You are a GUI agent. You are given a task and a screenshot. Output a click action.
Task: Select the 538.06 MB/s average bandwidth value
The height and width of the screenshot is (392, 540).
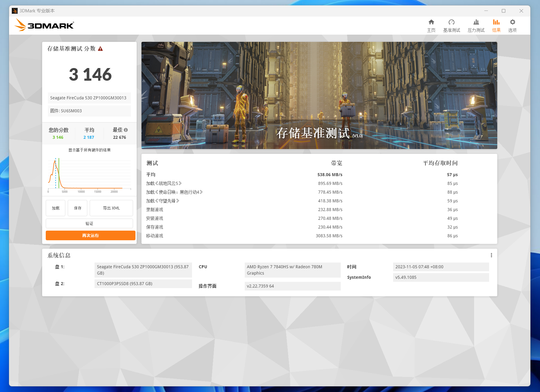pos(330,175)
